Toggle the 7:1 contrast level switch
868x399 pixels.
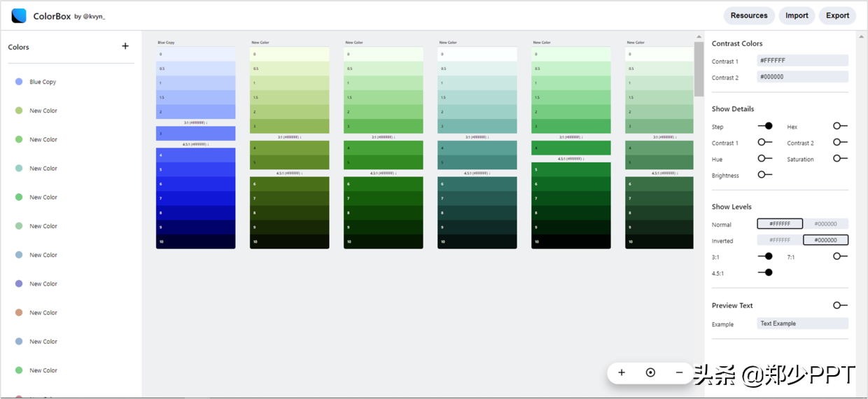tap(840, 256)
